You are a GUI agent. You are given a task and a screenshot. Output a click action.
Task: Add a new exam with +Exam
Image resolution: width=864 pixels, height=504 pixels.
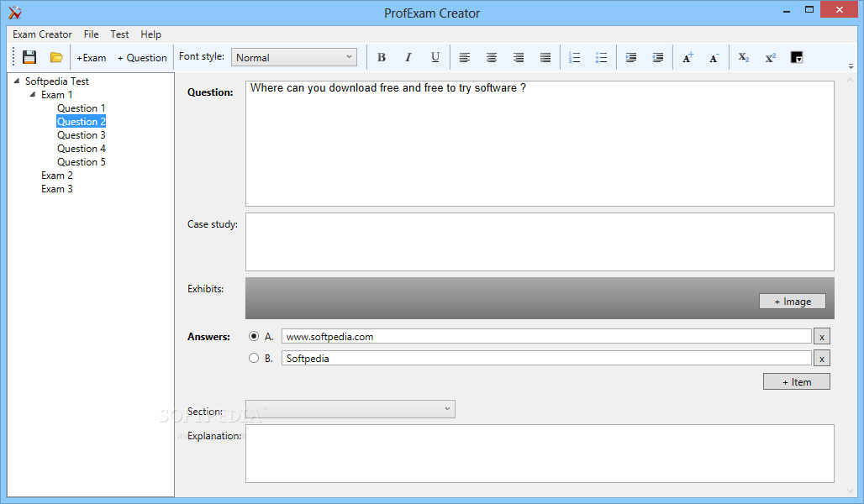[91, 58]
